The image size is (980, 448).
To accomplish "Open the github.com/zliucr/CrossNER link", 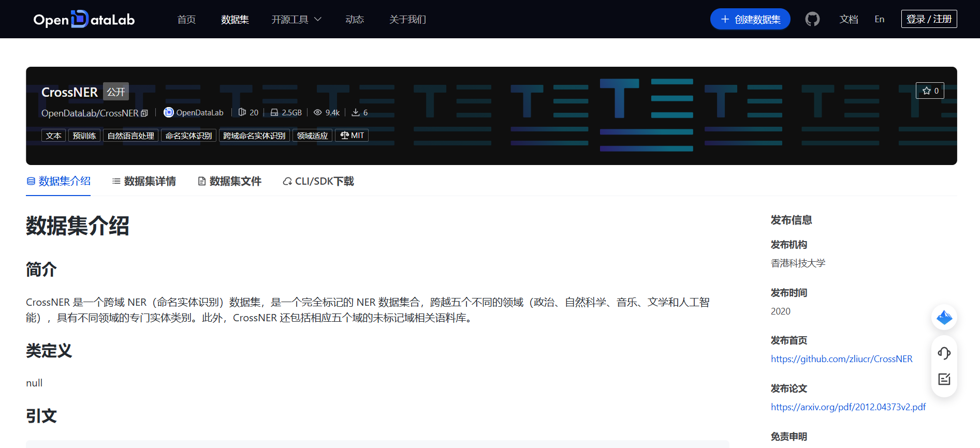I will click(842, 359).
